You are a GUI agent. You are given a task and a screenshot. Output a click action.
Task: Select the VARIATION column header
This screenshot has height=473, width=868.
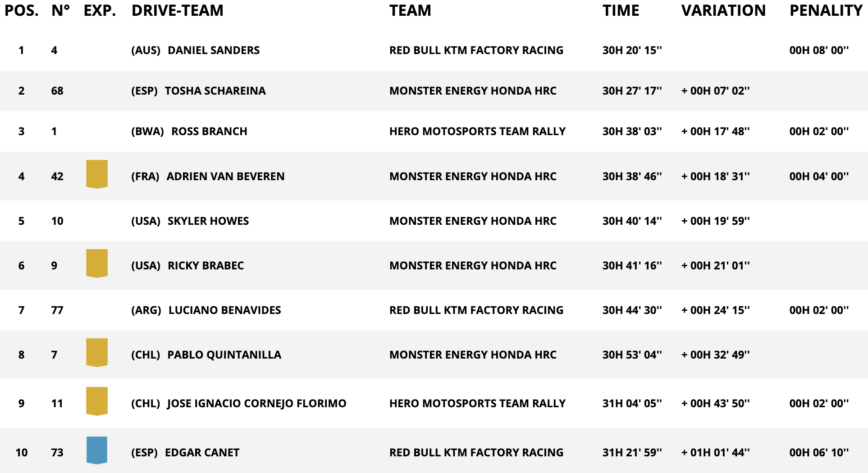tap(723, 10)
